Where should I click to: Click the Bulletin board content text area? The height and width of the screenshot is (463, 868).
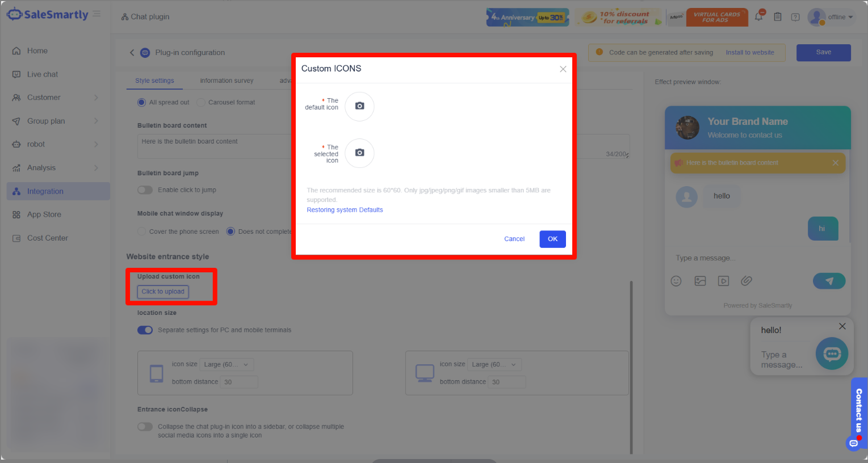tap(383, 146)
